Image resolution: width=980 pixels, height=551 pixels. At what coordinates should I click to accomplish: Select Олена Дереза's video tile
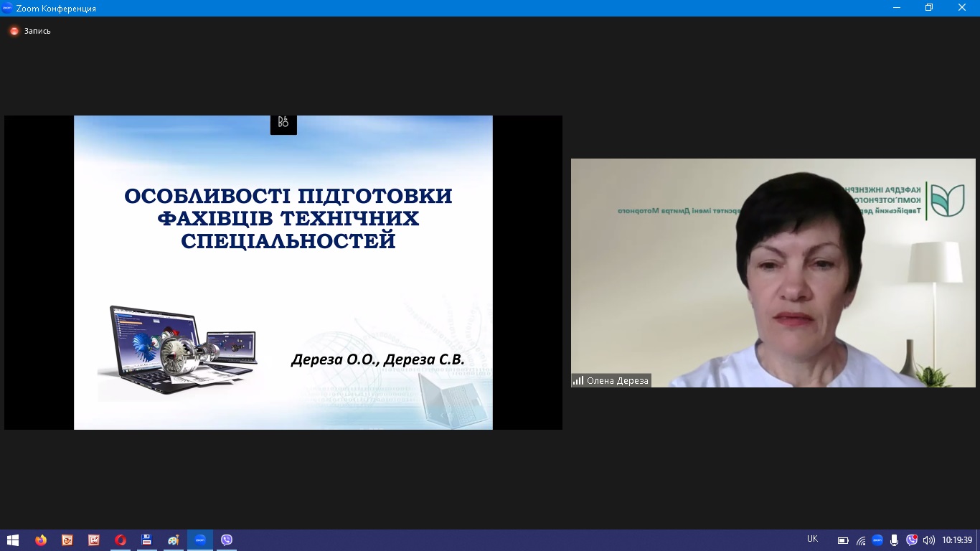click(x=773, y=273)
